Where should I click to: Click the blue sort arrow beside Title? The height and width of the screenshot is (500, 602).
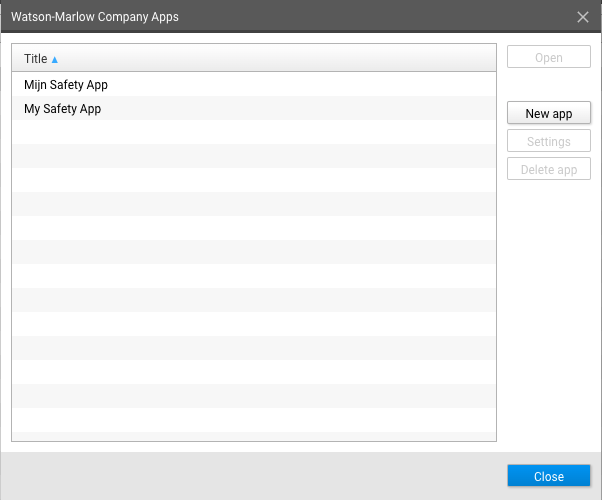point(55,60)
